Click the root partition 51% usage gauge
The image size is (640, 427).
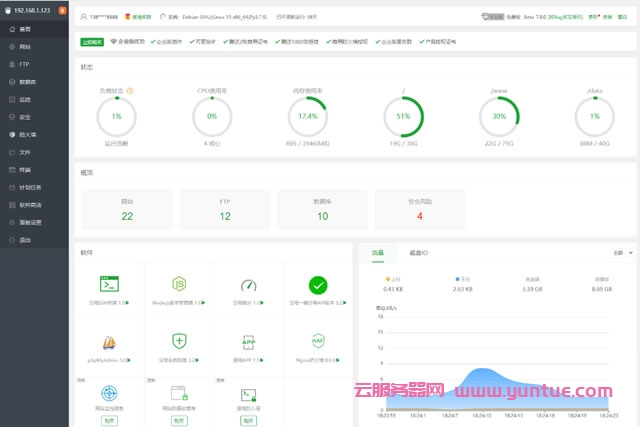point(404,117)
